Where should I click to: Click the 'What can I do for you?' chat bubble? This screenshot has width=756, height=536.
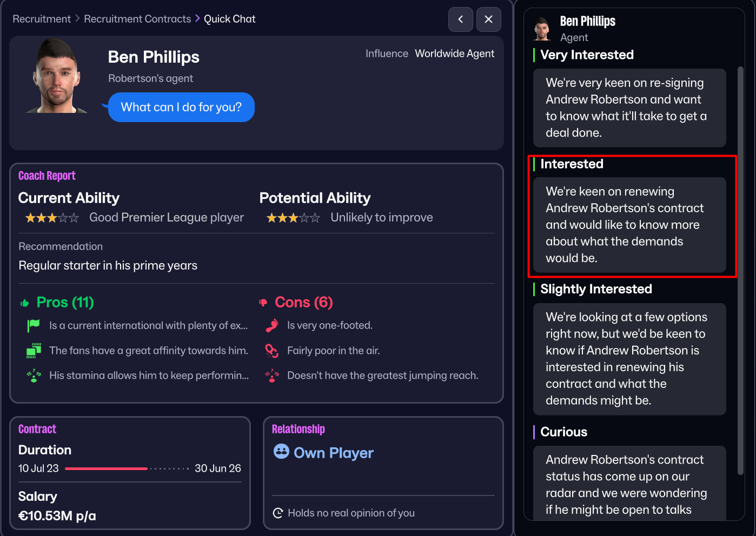pyautogui.click(x=181, y=107)
